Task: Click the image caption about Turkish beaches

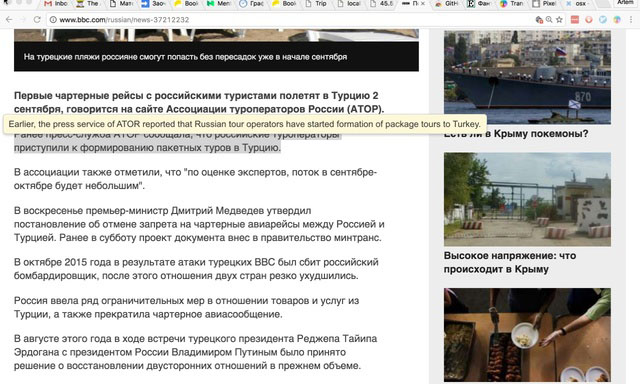Action: (185, 57)
